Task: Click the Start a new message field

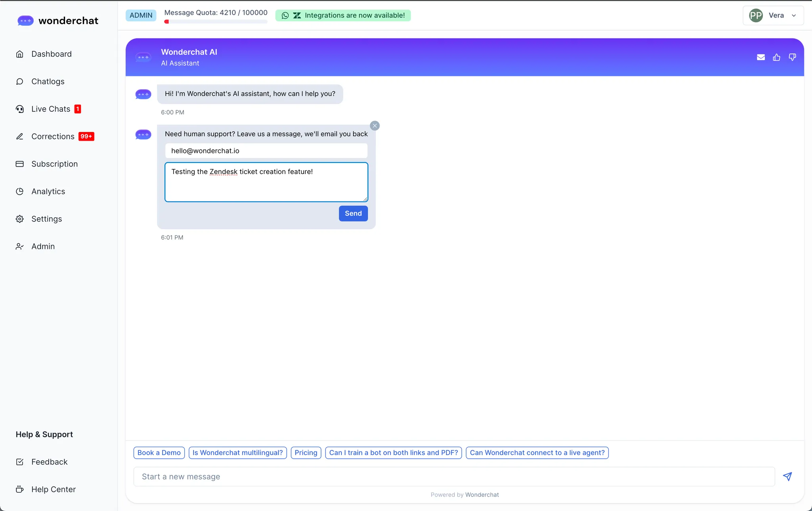Action: pos(454,477)
